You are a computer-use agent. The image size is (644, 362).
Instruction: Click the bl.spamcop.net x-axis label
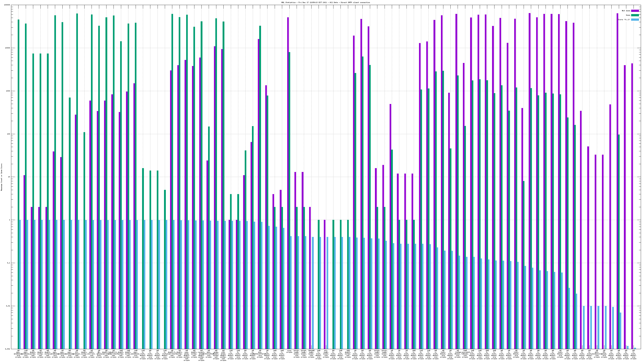click(77, 354)
